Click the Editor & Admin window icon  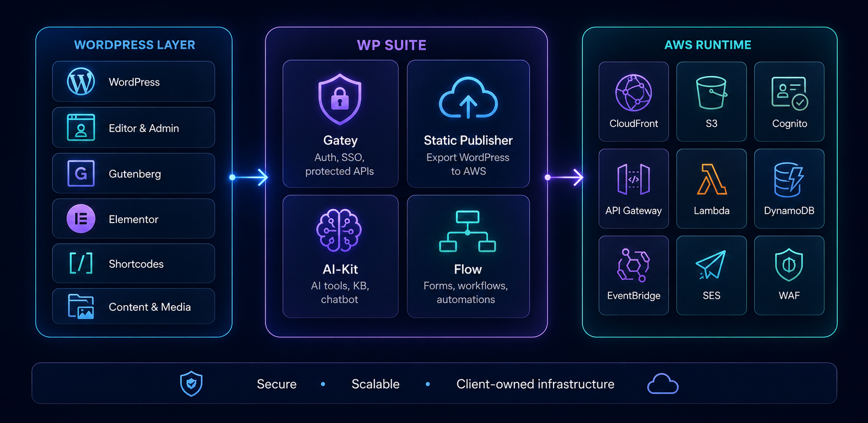(x=81, y=128)
